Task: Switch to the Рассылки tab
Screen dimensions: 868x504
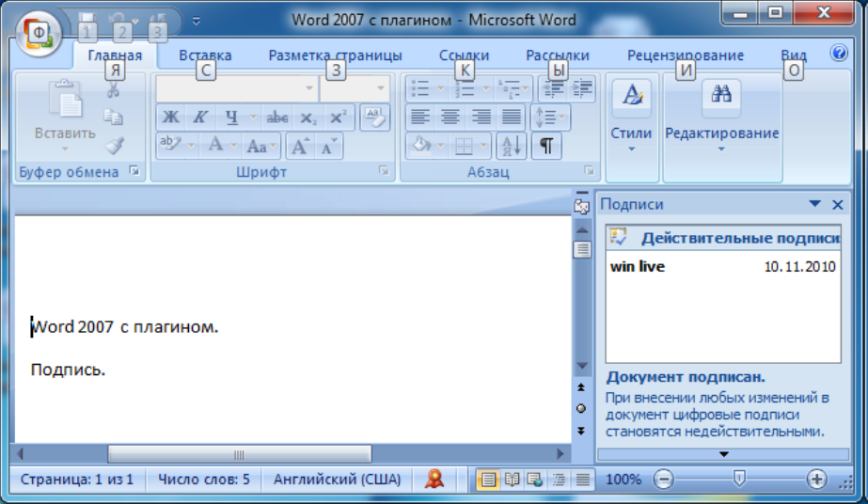Action: [x=558, y=55]
